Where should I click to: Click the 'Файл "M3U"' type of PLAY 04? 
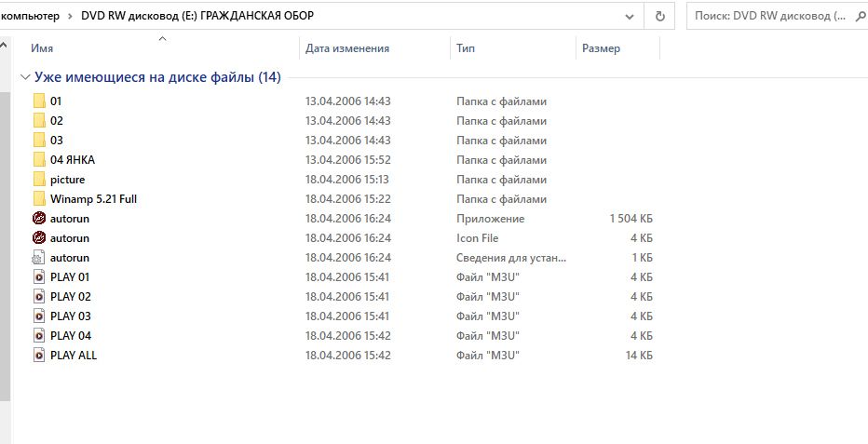(488, 336)
